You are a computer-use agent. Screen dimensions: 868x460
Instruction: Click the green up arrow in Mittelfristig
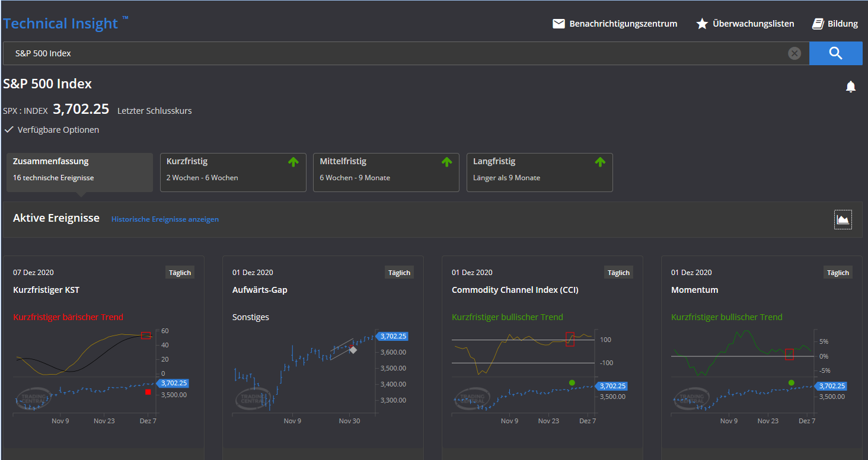coord(446,162)
